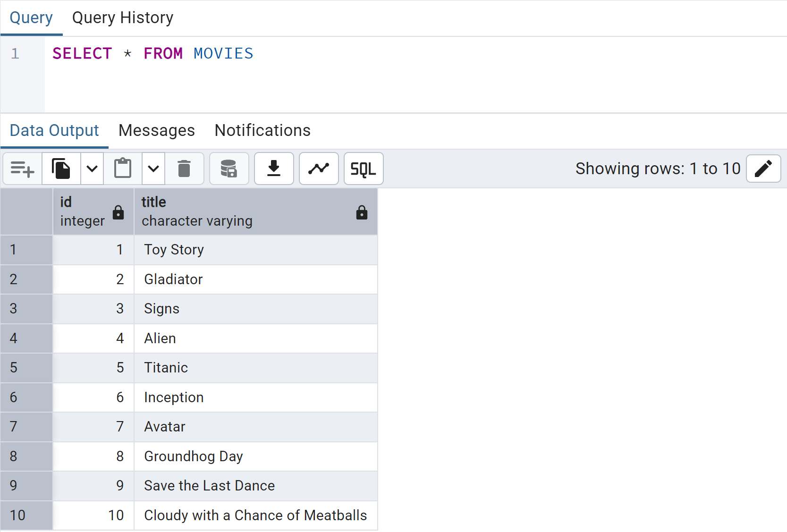Download results with the download icon

pos(274,169)
